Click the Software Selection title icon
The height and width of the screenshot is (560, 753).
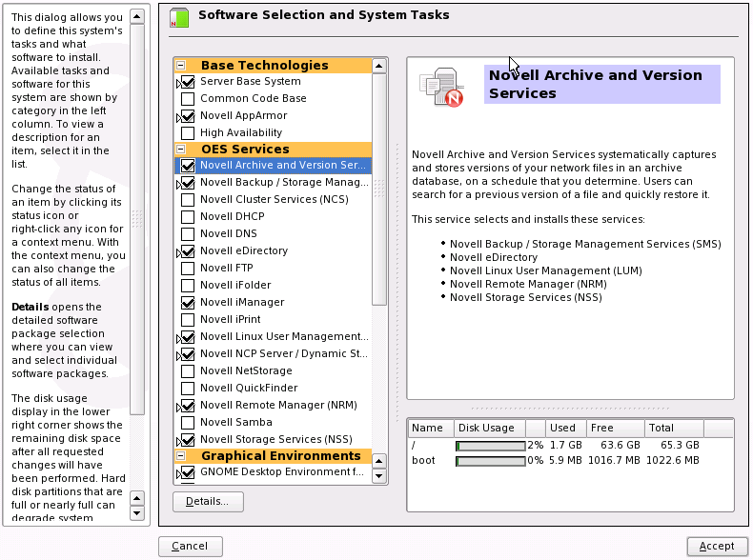click(x=178, y=17)
